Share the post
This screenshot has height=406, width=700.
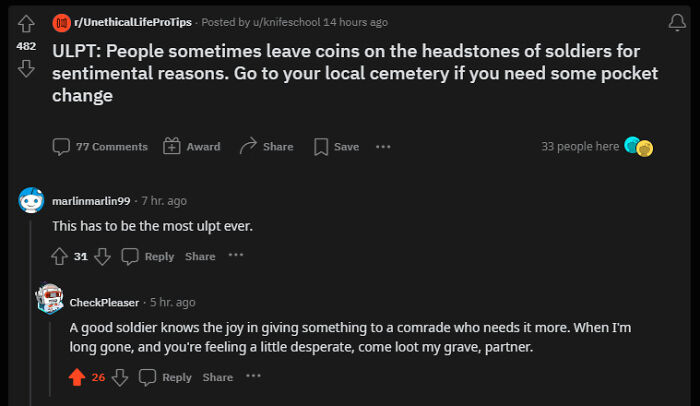[266, 147]
